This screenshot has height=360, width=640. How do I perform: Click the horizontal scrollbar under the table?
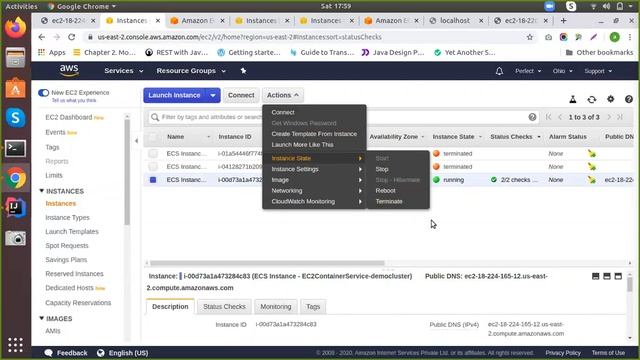[x=267, y=263]
